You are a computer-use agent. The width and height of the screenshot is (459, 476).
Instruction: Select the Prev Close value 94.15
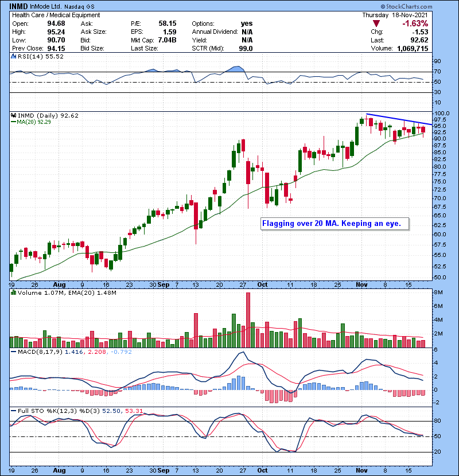point(56,49)
